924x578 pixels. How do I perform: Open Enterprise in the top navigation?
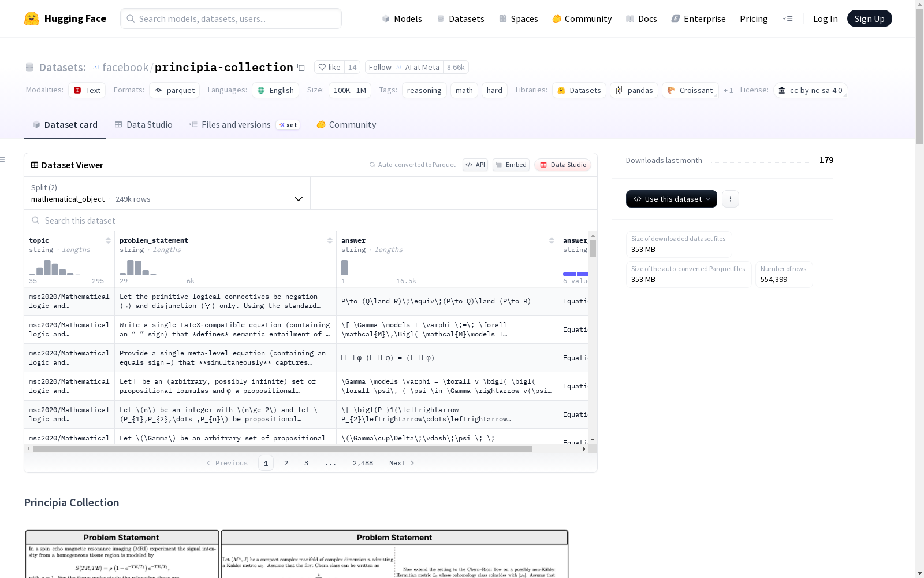click(x=699, y=18)
